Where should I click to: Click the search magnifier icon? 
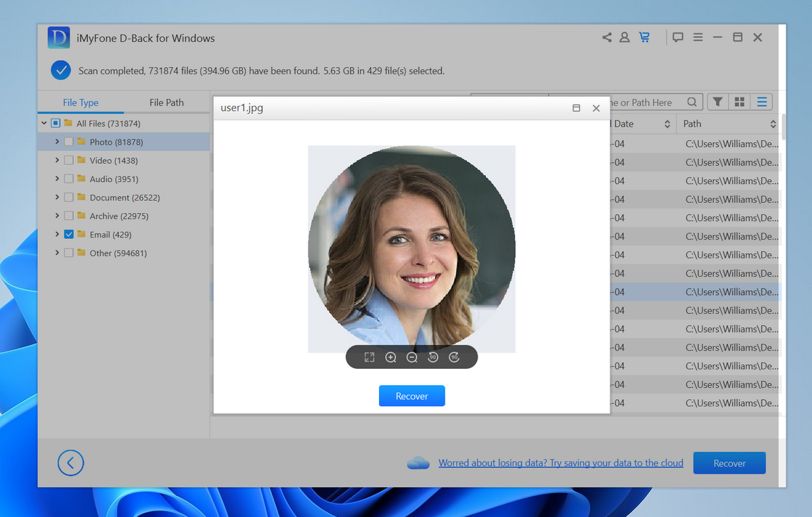692,102
